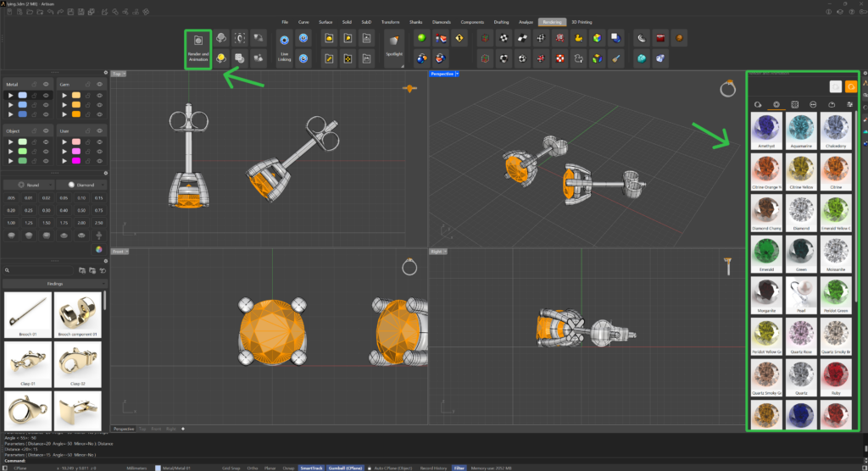Click the red-white lifebuoy icon
Screen dimensions: 868x471
pos(559,58)
